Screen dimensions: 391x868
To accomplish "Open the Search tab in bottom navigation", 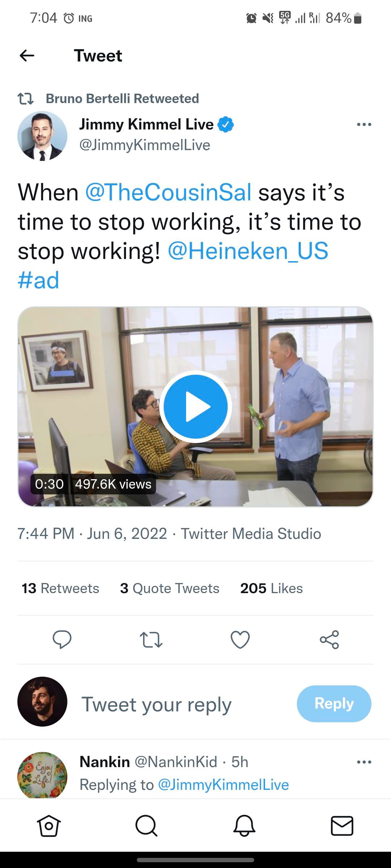I will (x=146, y=826).
